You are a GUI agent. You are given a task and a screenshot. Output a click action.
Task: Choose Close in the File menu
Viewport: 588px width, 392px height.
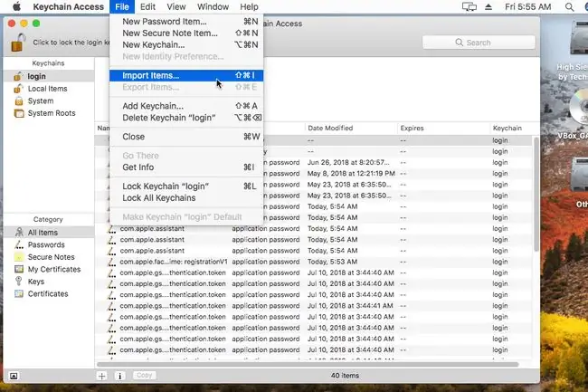click(186, 137)
